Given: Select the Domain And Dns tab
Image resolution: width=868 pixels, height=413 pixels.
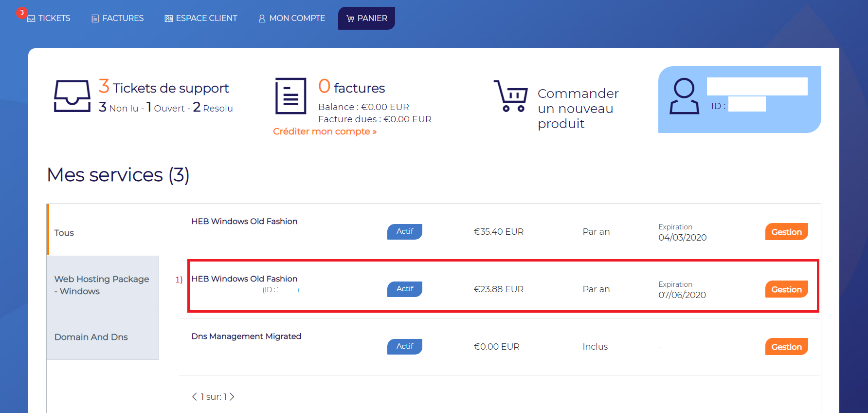Looking at the screenshot, I should [103, 334].
